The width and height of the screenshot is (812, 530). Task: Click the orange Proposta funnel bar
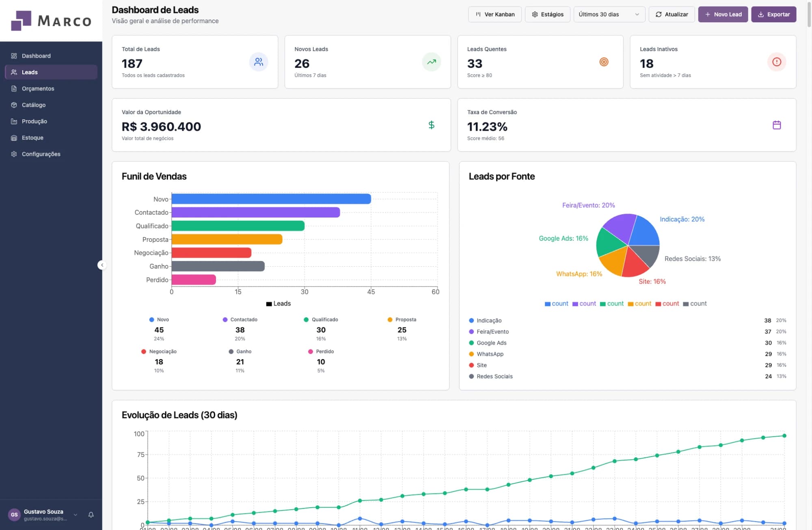pyautogui.click(x=227, y=239)
